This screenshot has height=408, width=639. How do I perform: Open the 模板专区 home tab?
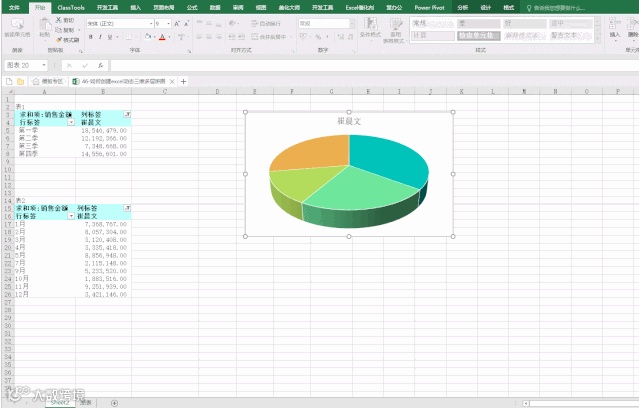tap(48, 82)
